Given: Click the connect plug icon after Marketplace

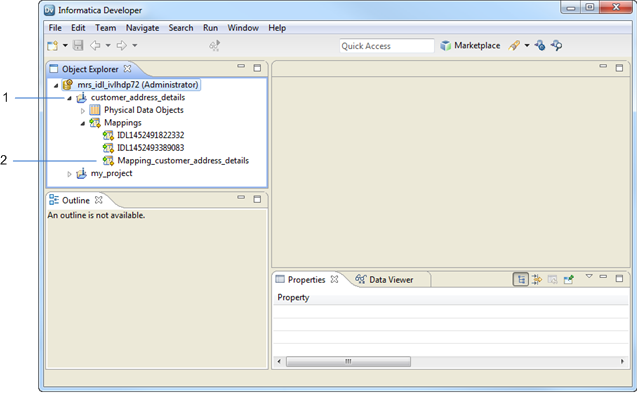Looking at the screenshot, I should pyautogui.click(x=514, y=46).
